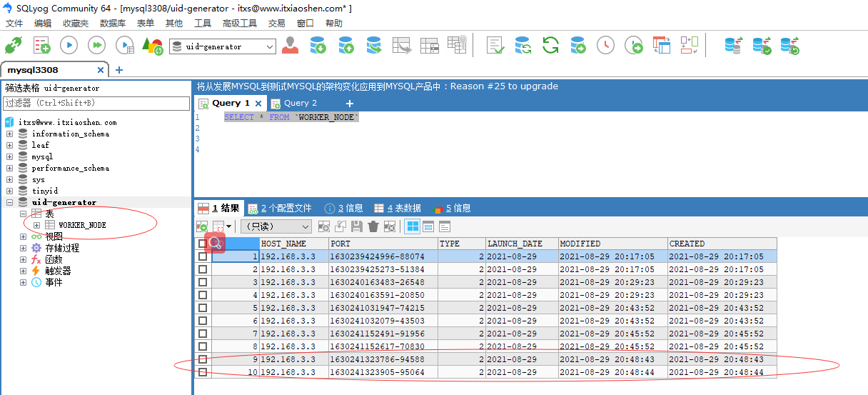Click the sync arrows refresh toolbar icon

(550, 46)
